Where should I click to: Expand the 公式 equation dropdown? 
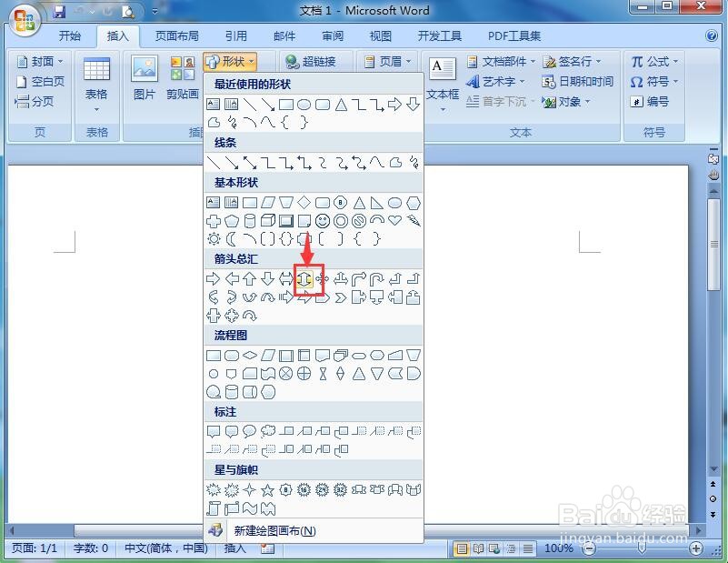[x=654, y=61]
